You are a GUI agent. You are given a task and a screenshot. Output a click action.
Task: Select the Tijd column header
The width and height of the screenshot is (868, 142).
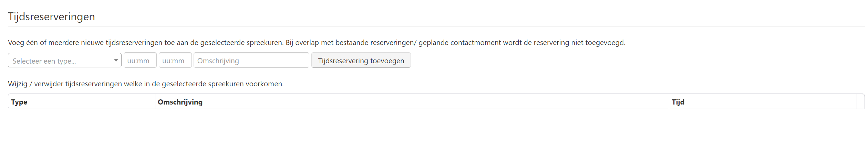678,102
